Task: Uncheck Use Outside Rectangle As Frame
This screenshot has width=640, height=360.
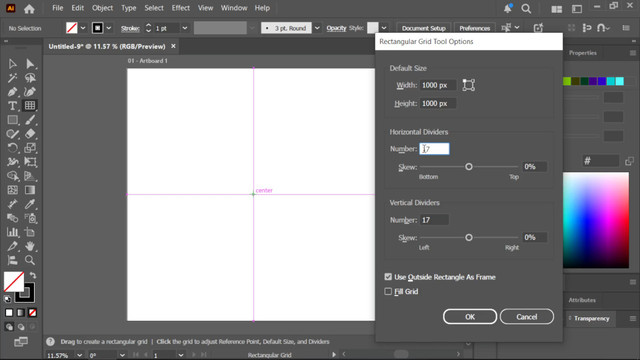Action: click(388, 277)
